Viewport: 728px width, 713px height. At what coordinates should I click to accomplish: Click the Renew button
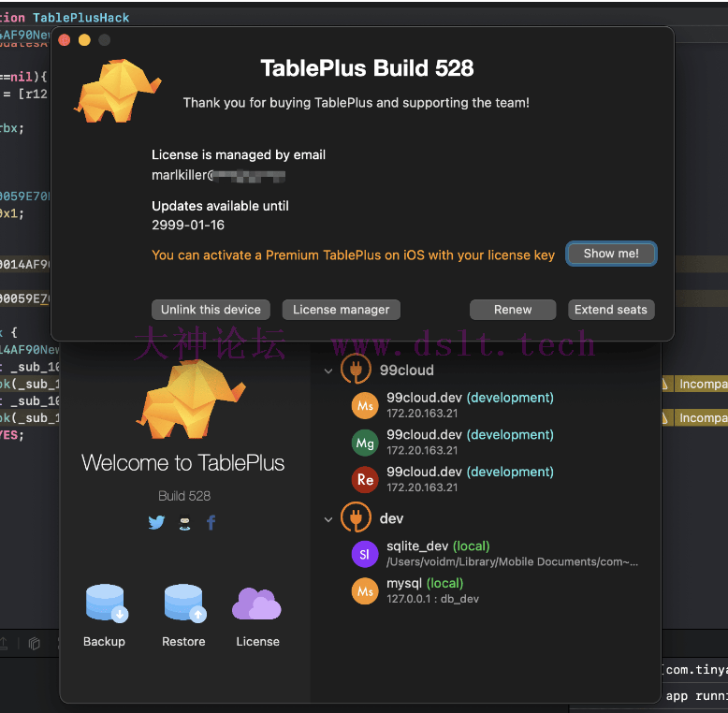click(513, 310)
